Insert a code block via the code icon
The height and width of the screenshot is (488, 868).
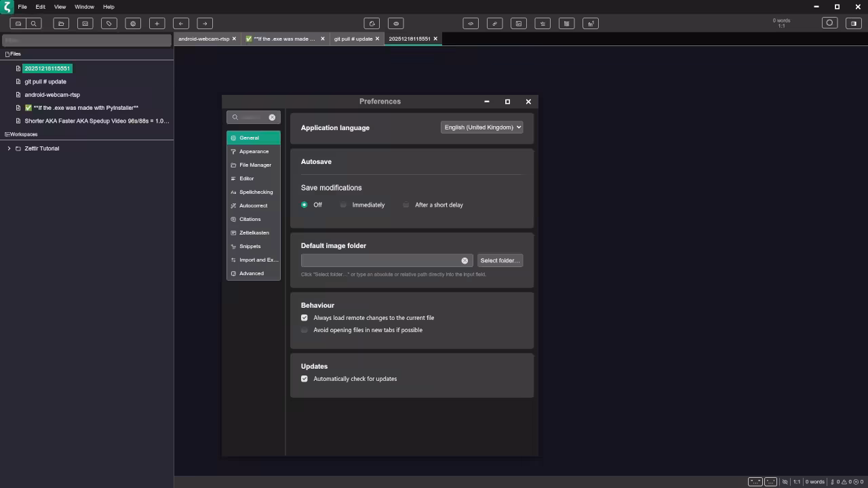471,23
